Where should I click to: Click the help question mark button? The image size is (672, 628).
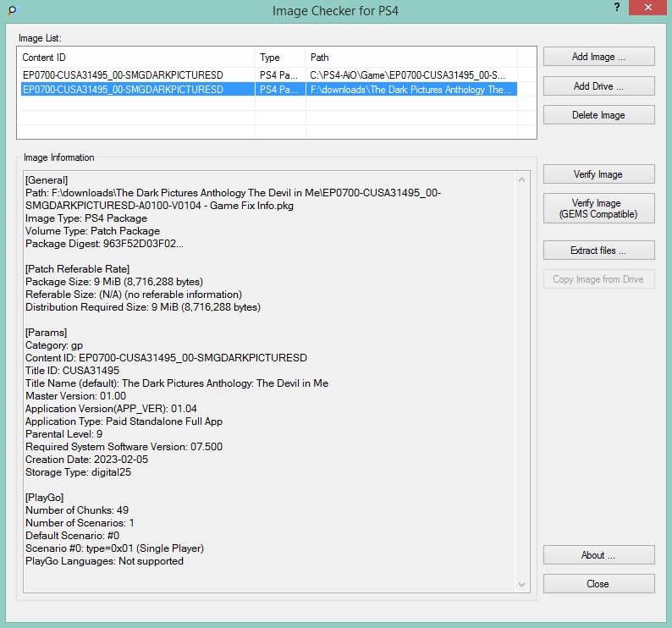point(615,8)
